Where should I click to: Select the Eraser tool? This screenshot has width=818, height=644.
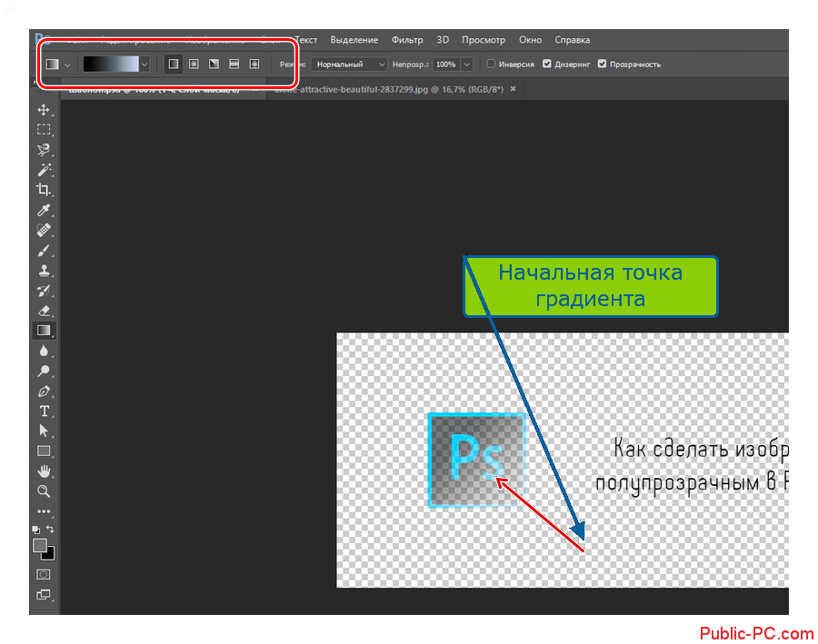44,310
